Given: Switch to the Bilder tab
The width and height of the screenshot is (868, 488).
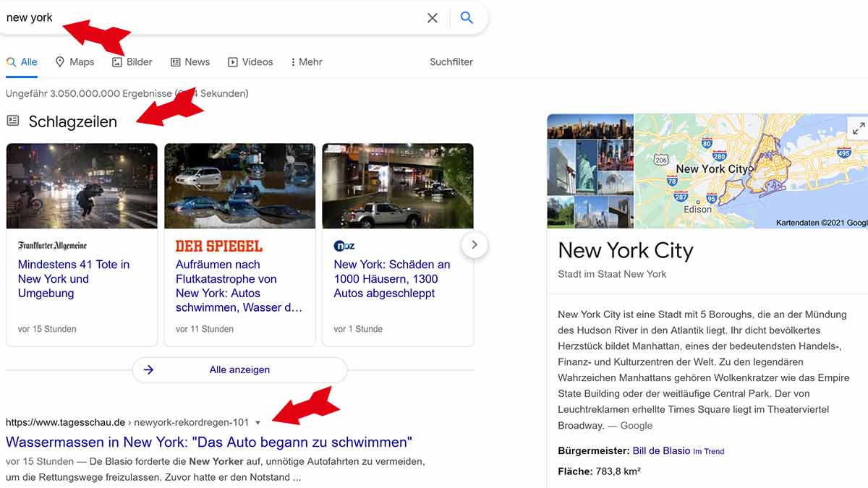Looking at the screenshot, I should [x=132, y=62].
